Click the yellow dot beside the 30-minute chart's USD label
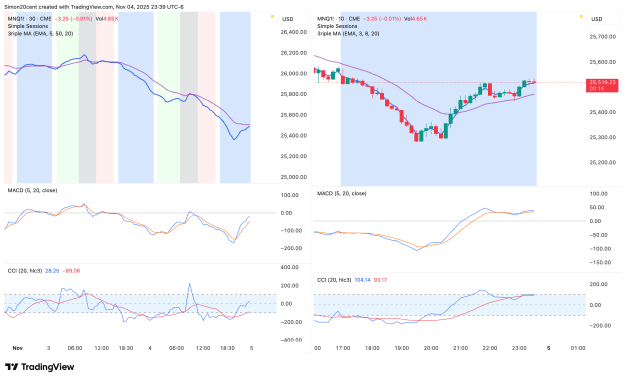 coord(272,16)
